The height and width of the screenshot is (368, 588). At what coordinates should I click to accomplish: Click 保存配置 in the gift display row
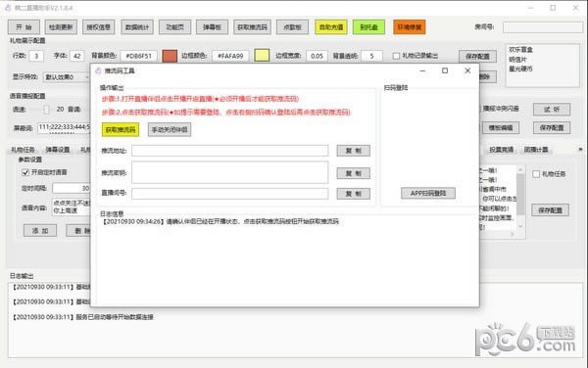(x=477, y=56)
